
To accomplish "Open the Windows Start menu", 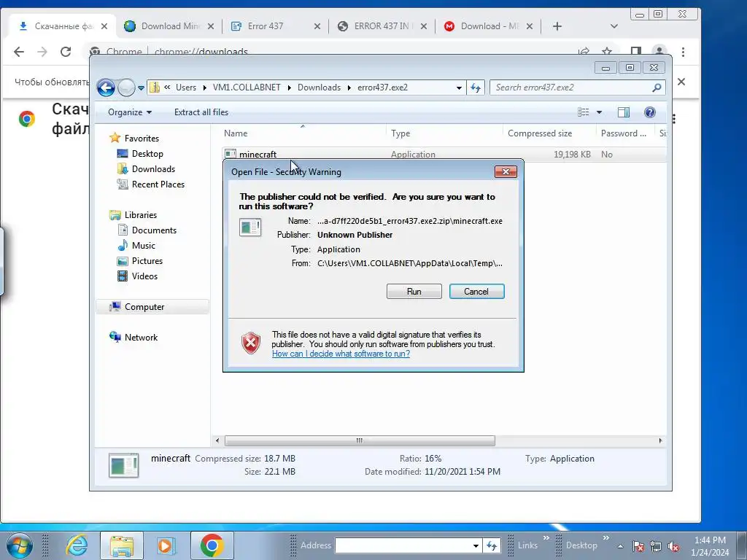I will coord(18,545).
